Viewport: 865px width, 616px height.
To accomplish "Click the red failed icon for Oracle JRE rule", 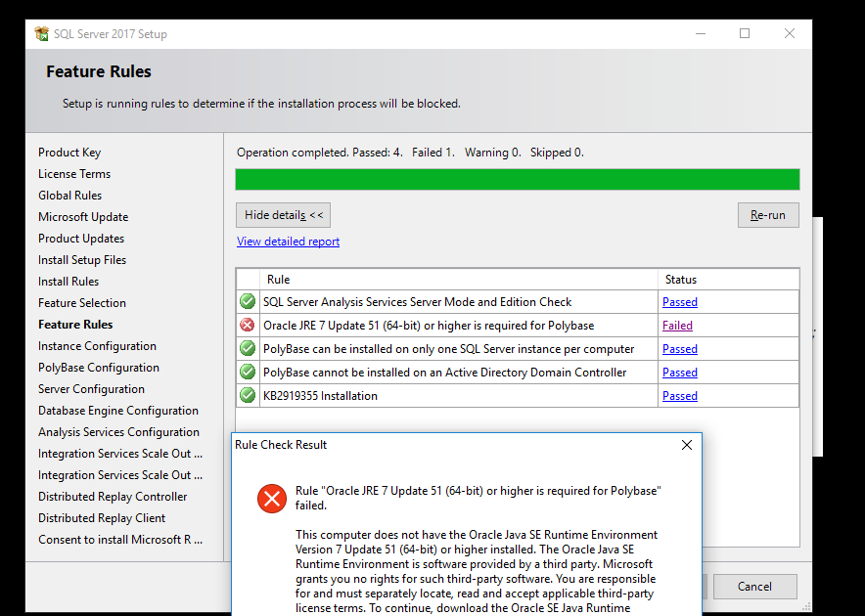I will coord(248,325).
